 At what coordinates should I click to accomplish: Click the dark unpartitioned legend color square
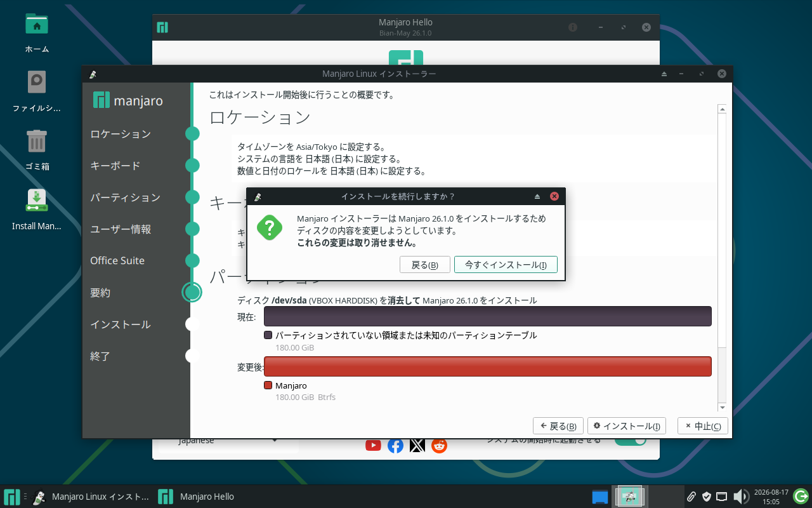(x=268, y=335)
